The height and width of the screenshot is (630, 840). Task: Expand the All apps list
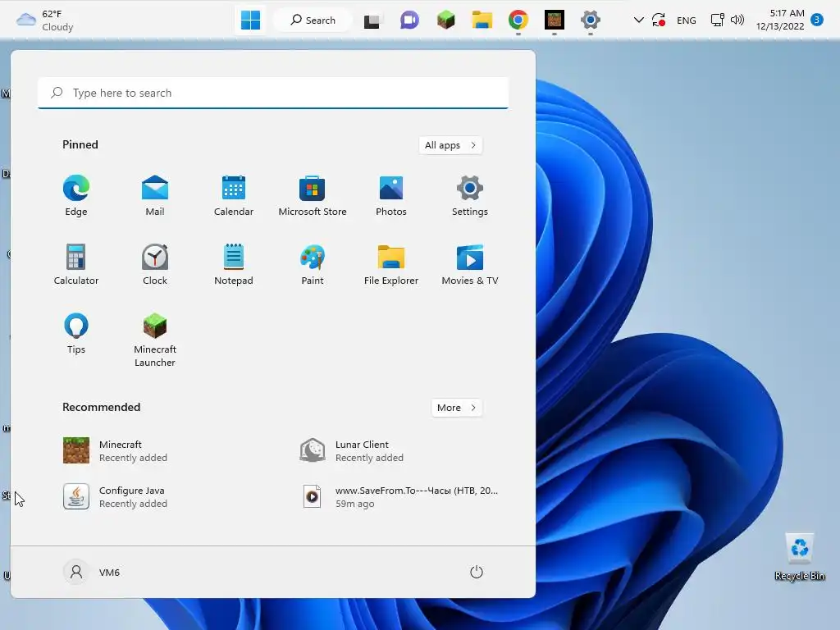450,145
